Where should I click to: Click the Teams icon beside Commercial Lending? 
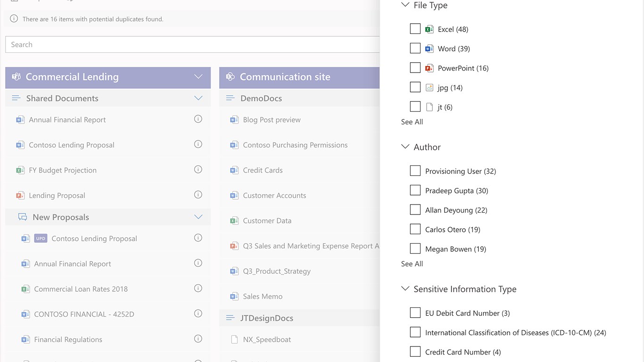[16, 77]
